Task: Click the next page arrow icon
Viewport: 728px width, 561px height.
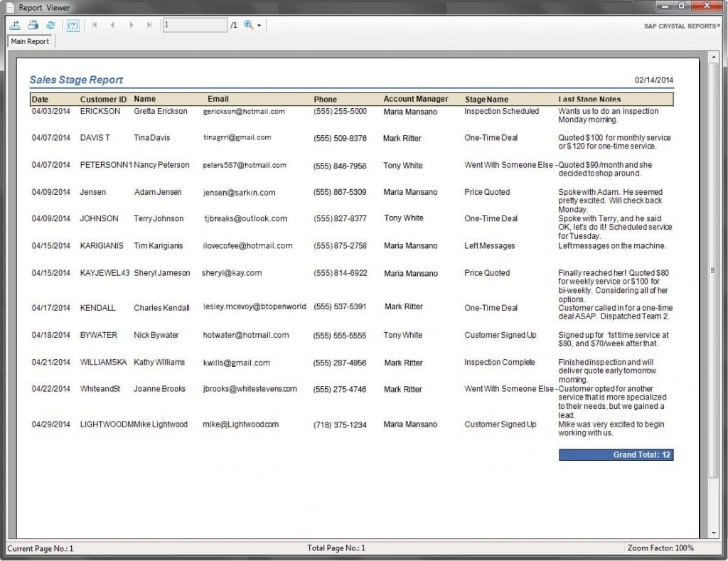Action: pos(131,24)
